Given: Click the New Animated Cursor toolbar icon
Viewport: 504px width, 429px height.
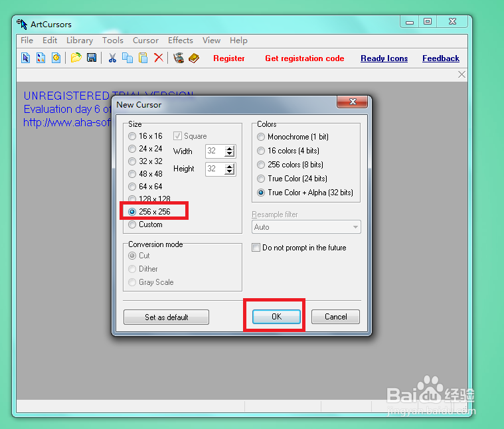Looking at the screenshot, I should pos(56,58).
